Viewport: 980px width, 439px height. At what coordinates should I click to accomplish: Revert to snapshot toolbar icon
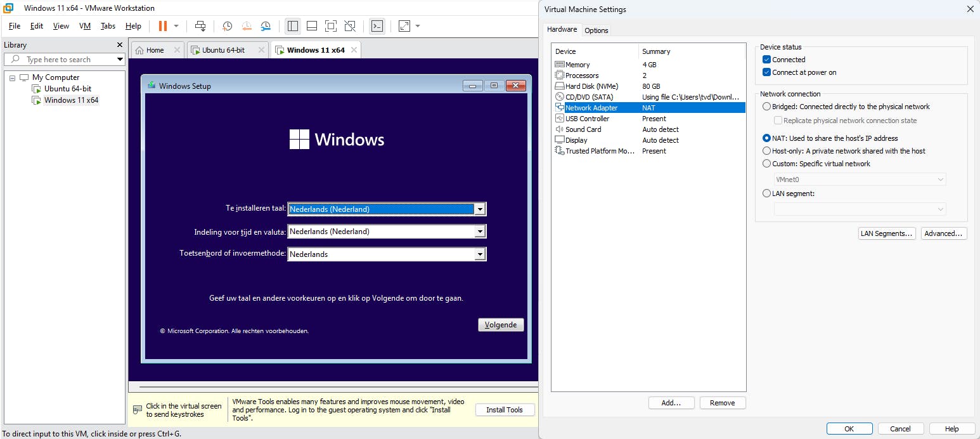(x=247, y=26)
